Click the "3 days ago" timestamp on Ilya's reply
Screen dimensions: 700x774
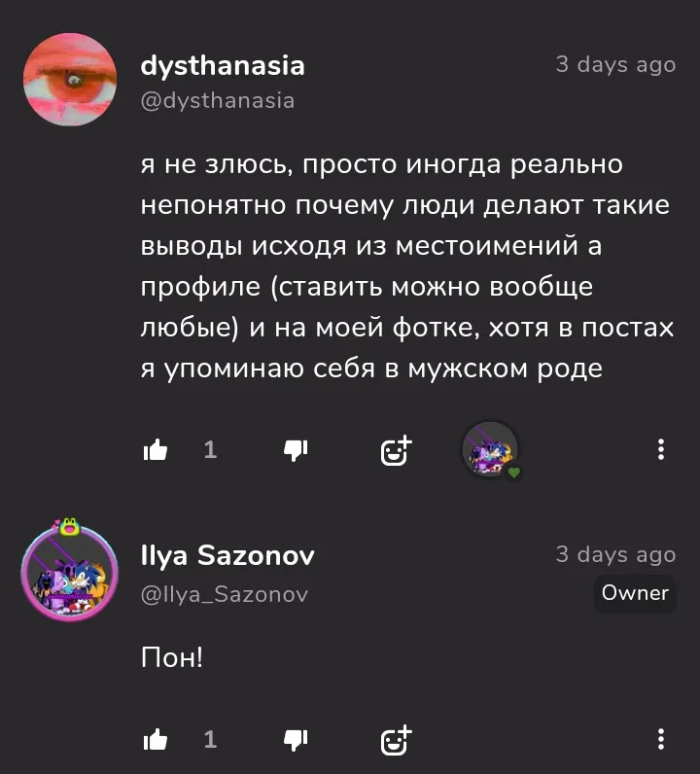615,555
